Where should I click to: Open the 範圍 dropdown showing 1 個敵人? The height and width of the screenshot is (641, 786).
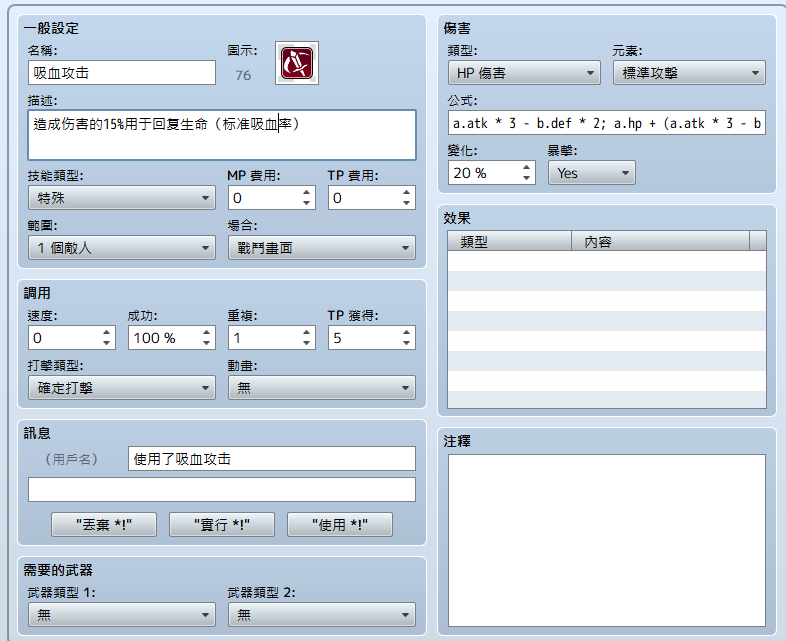tap(122, 248)
